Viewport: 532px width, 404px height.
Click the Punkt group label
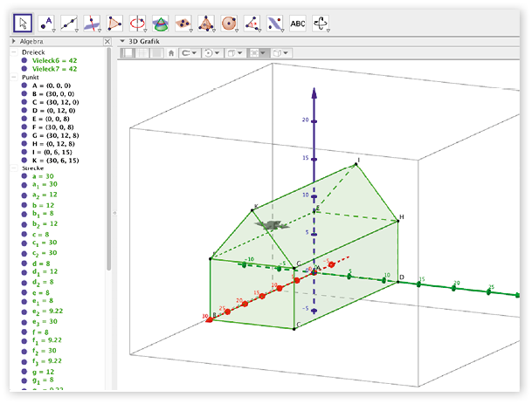pos(31,78)
